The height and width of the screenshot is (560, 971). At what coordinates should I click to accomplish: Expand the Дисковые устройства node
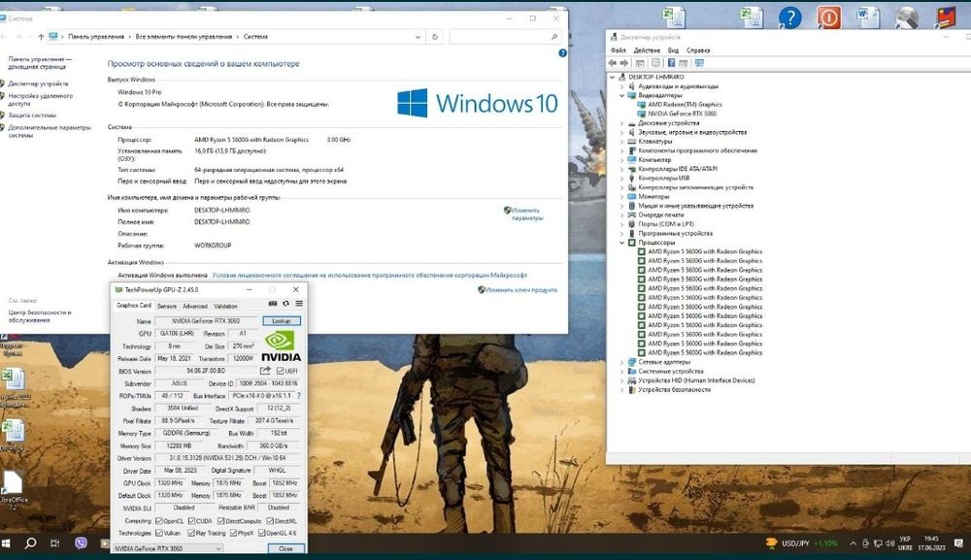point(621,123)
